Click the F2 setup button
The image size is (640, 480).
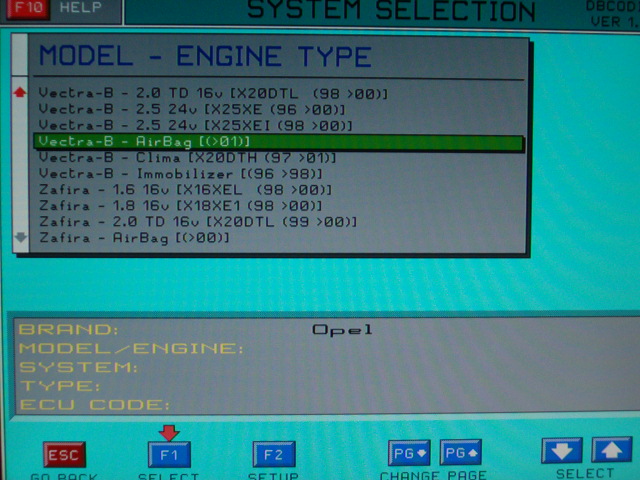274,454
